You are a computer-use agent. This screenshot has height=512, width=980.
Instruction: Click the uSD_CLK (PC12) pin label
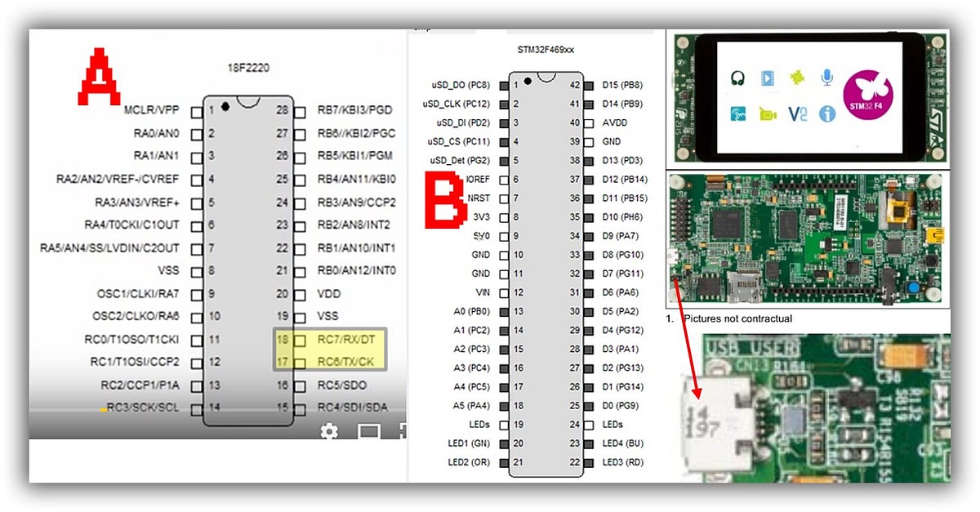(457, 104)
